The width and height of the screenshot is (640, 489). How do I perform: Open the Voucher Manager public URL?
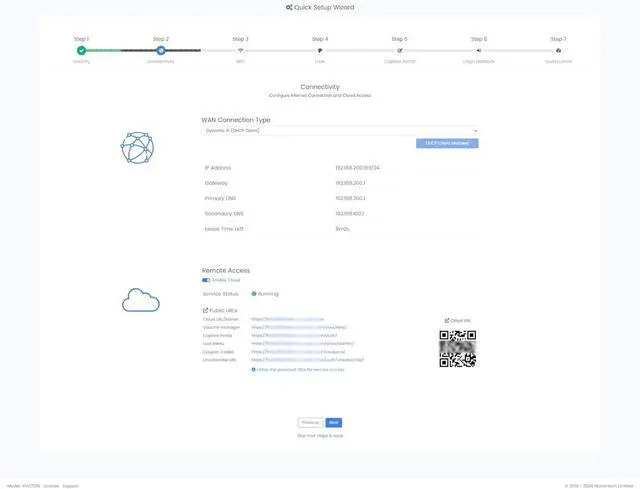[298, 327]
